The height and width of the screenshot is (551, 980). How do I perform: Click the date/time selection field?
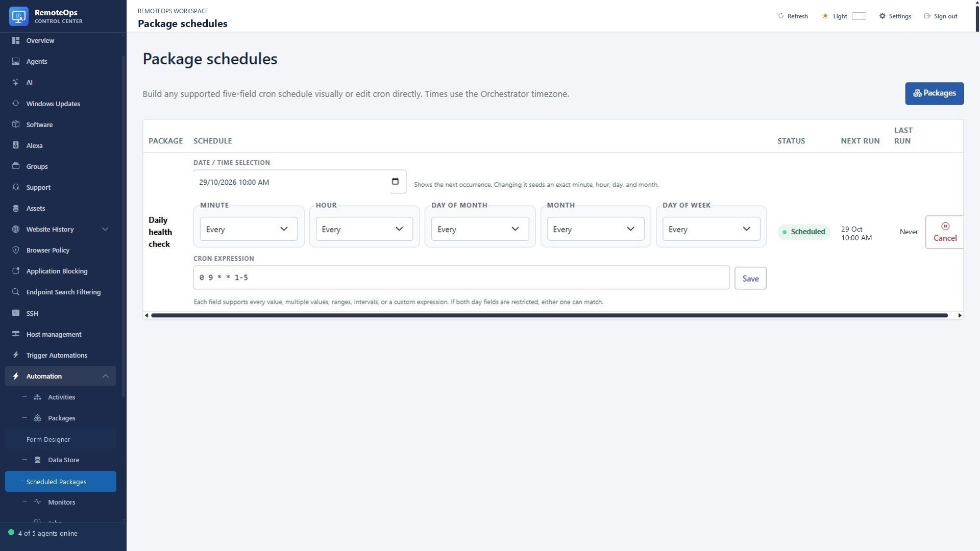pos(300,182)
